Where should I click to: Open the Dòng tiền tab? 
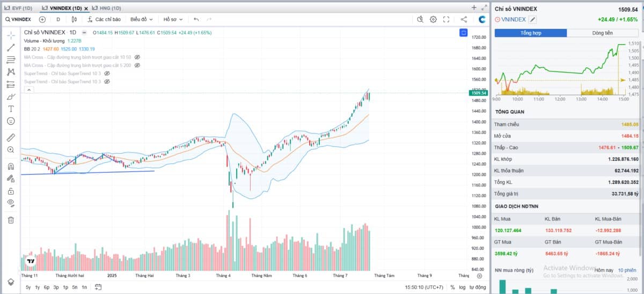pyautogui.click(x=603, y=33)
